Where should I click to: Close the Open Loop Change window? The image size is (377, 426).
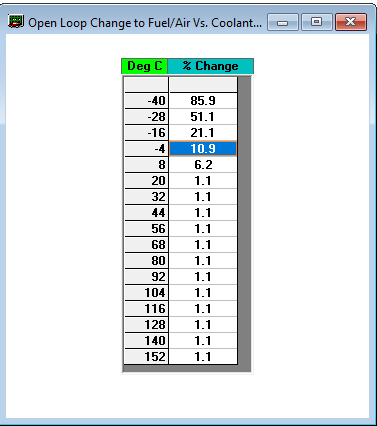351,22
